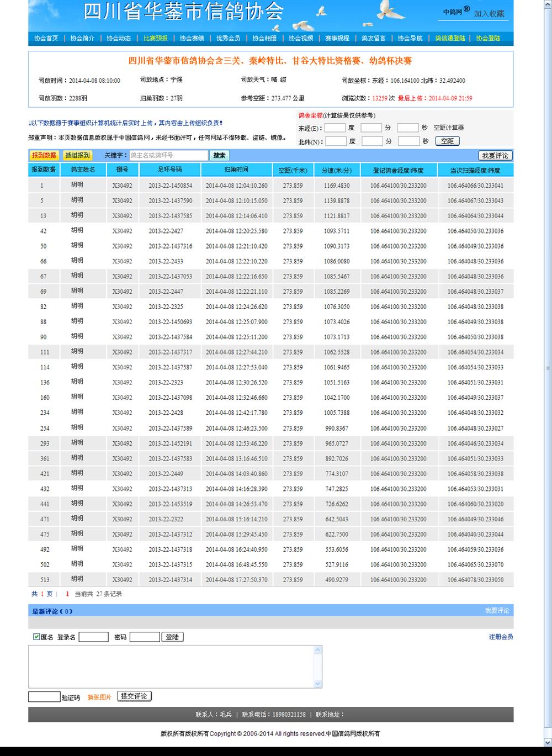Focus the 登录名 username field
552x756 pixels.
94,637
